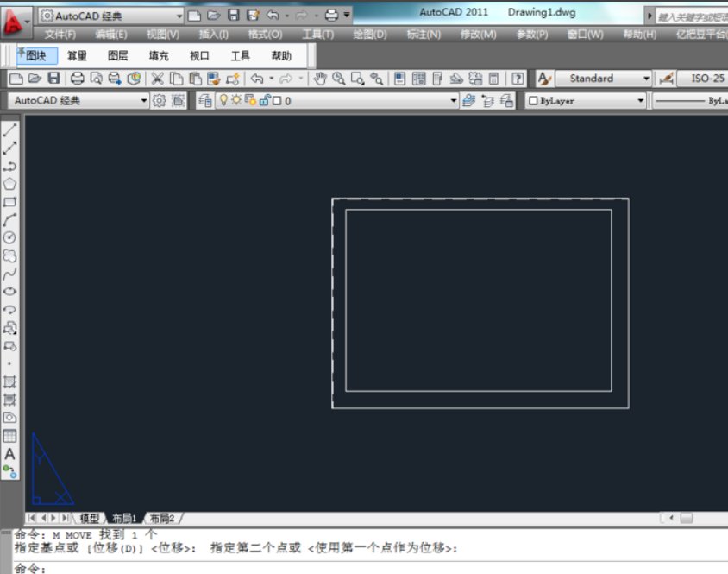
Task: Toggle the lock on layer 0
Action: pyautogui.click(x=265, y=101)
